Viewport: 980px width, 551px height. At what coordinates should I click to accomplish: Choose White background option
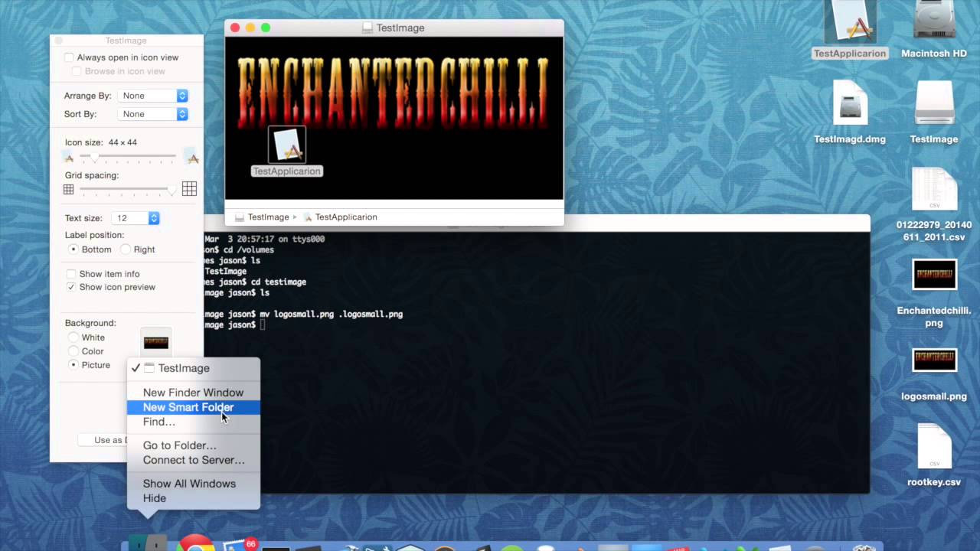pos(73,337)
